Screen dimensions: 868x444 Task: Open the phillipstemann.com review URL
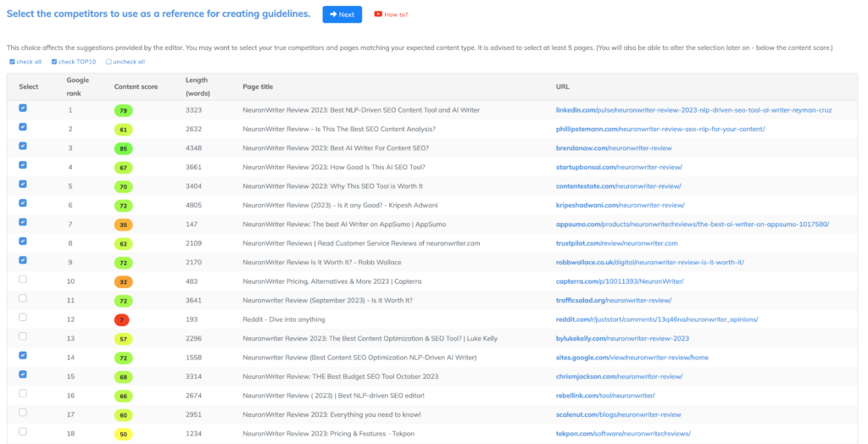pos(659,129)
